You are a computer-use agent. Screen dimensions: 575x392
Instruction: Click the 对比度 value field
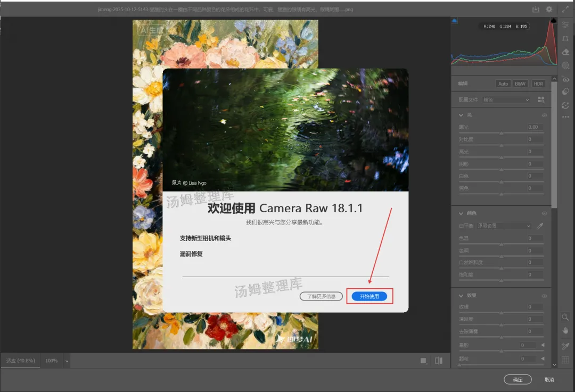535,139
